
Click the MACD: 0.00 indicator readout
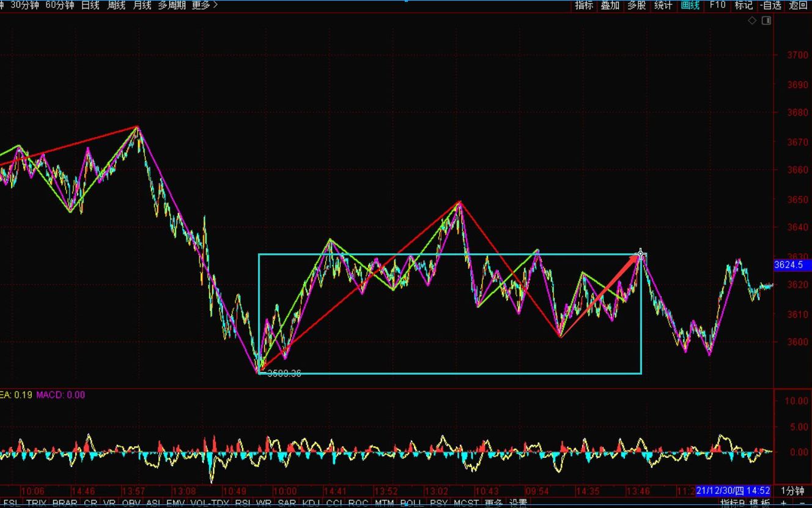61,395
